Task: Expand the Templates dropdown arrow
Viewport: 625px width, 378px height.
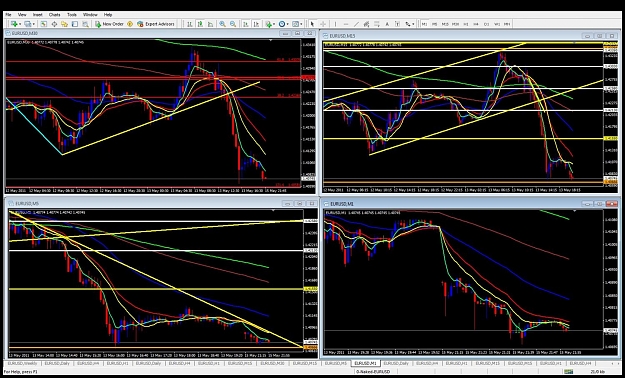Action: click(x=301, y=24)
